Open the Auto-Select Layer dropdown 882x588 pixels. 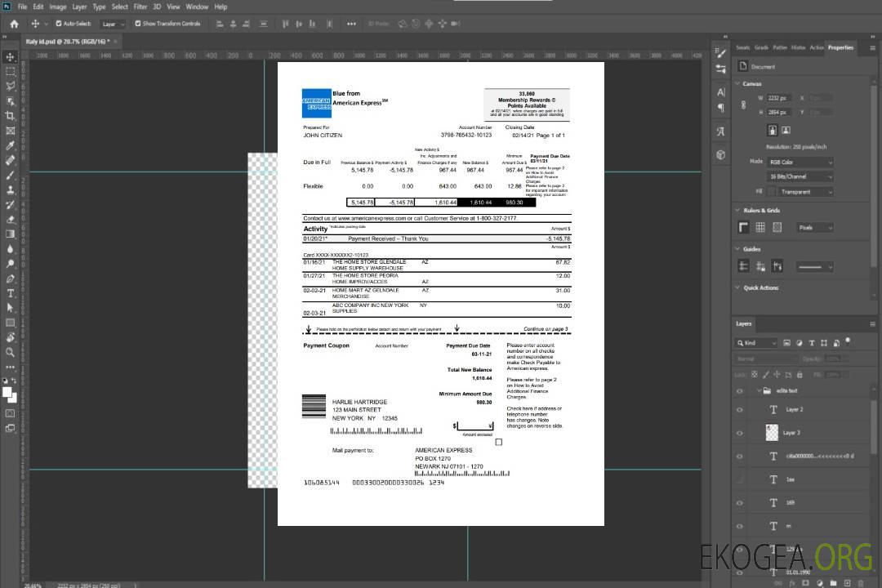coord(113,24)
